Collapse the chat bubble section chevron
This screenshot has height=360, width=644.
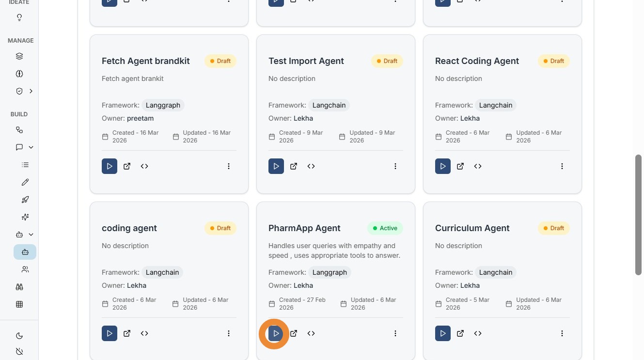(31, 147)
